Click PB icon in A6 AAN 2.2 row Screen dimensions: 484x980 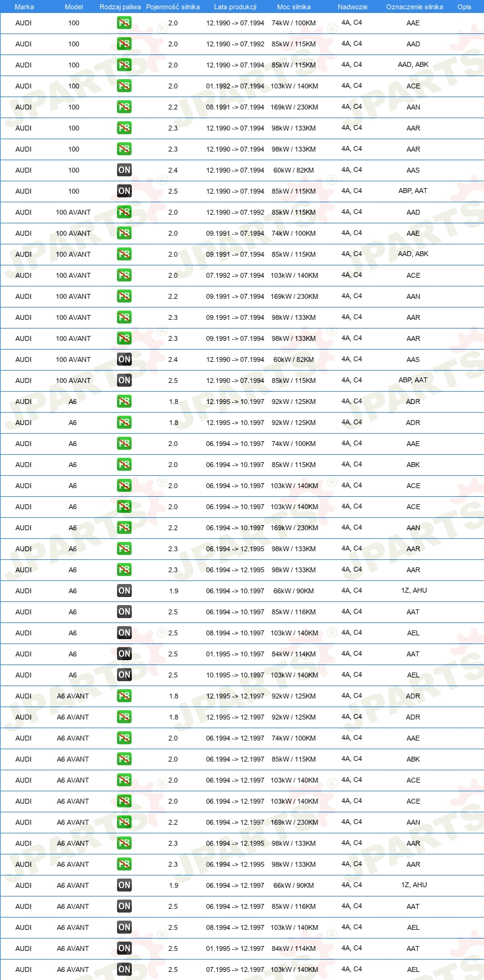124,528
